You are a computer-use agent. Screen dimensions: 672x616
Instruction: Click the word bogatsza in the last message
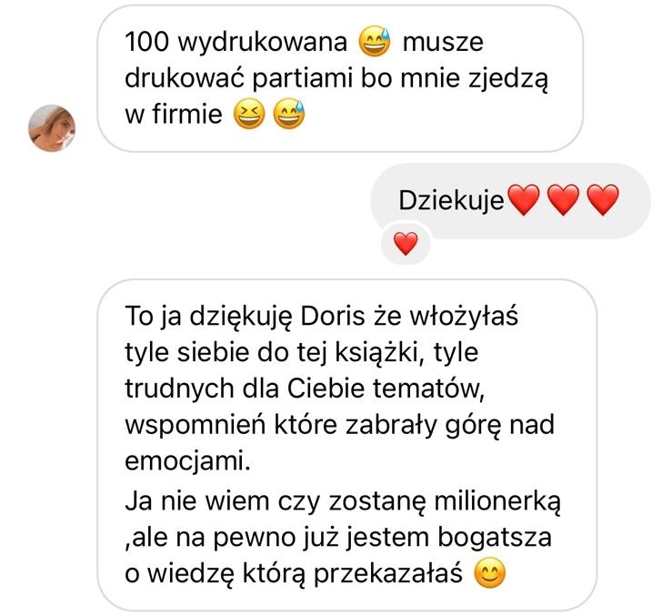[x=494, y=537]
